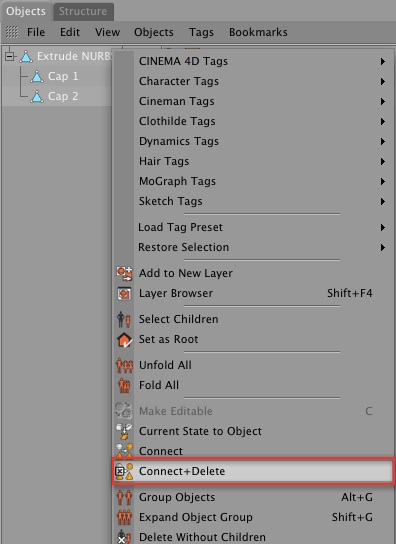Image resolution: width=396 pixels, height=544 pixels.
Task: Click the Expand Object Group icon
Action: 124,517
